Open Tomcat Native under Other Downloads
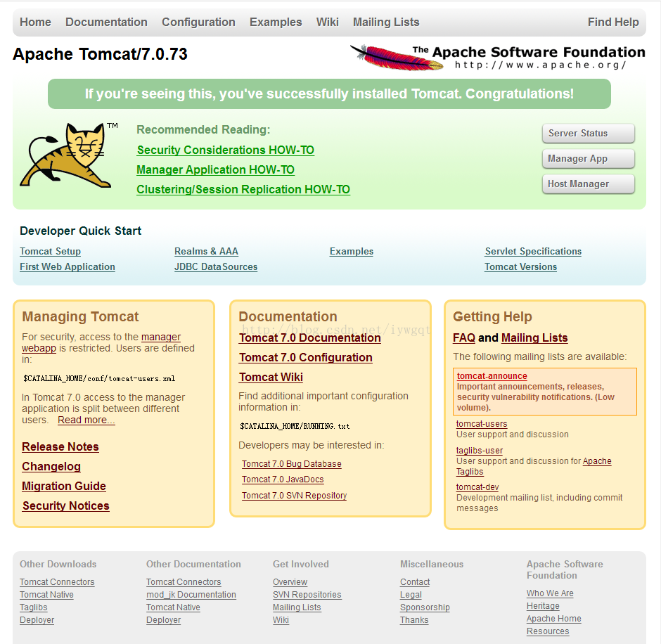The width and height of the screenshot is (661, 644). [x=47, y=595]
